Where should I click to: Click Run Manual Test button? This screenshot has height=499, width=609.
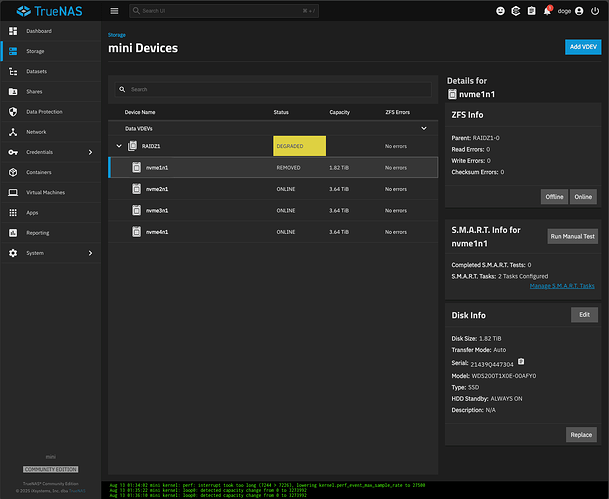pyautogui.click(x=572, y=236)
